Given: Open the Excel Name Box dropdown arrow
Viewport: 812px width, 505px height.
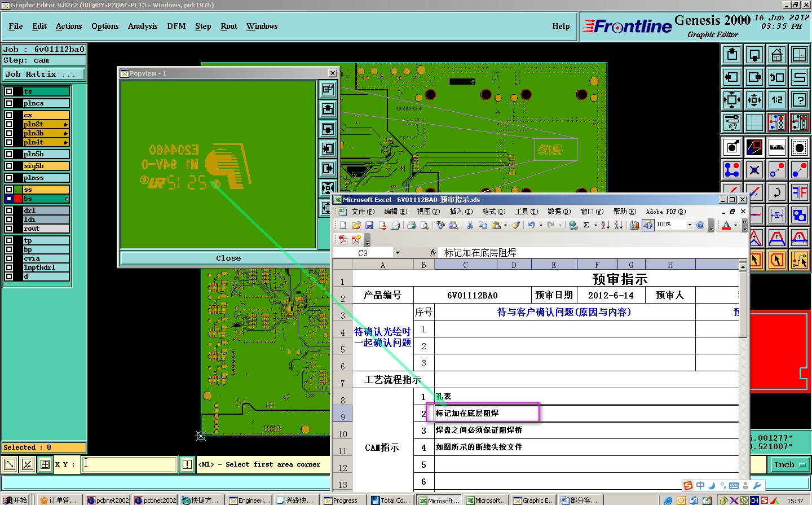Looking at the screenshot, I should click(x=398, y=253).
